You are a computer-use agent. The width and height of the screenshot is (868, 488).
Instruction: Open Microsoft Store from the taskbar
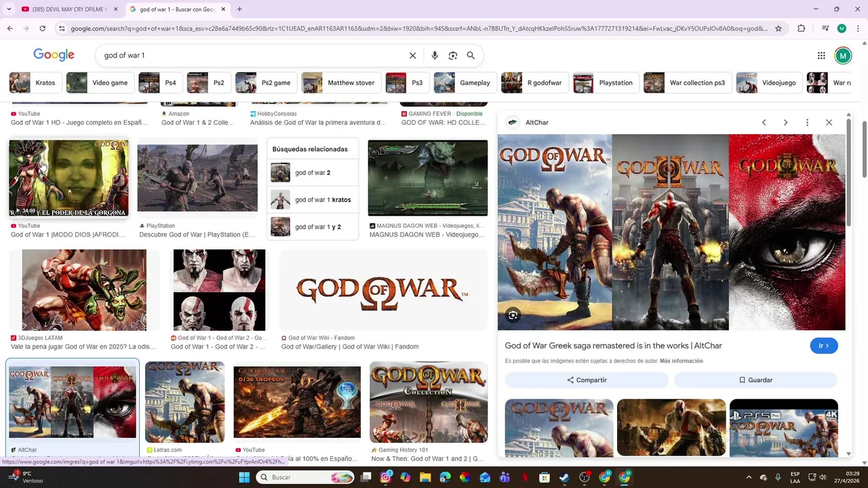(544, 477)
